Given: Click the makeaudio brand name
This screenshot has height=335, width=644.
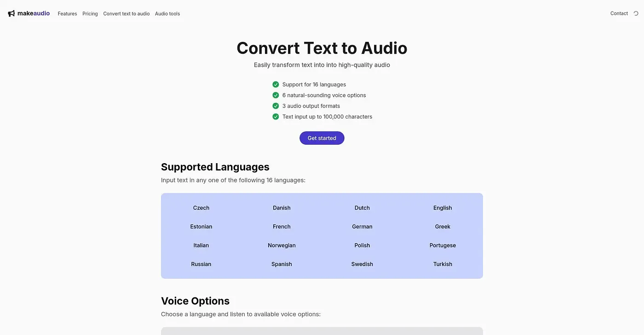Looking at the screenshot, I should 34,13.
